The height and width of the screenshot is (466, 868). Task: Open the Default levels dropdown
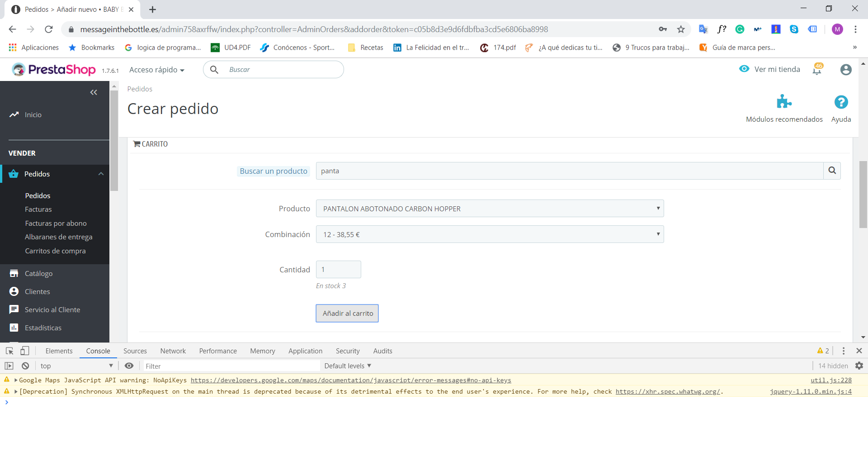click(348, 366)
